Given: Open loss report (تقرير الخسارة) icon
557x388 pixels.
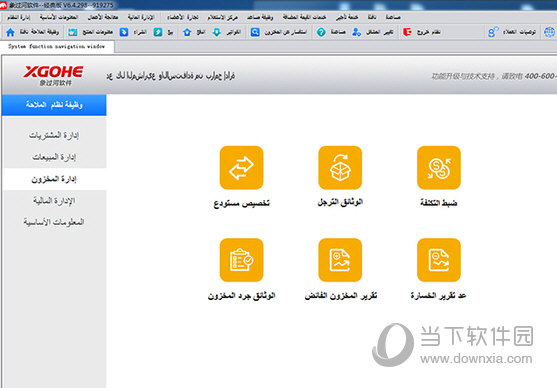Looking at the screenshot, I should 439,260.
